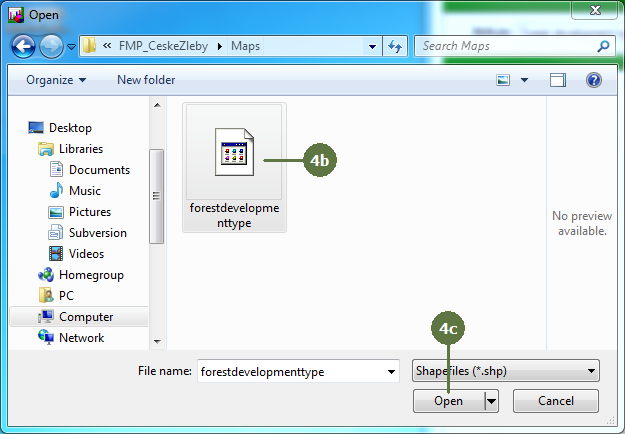Click the refresh button beside address bar
Image resolution: width=625 pixels, height=434 pixels.
tap(395, 46)
